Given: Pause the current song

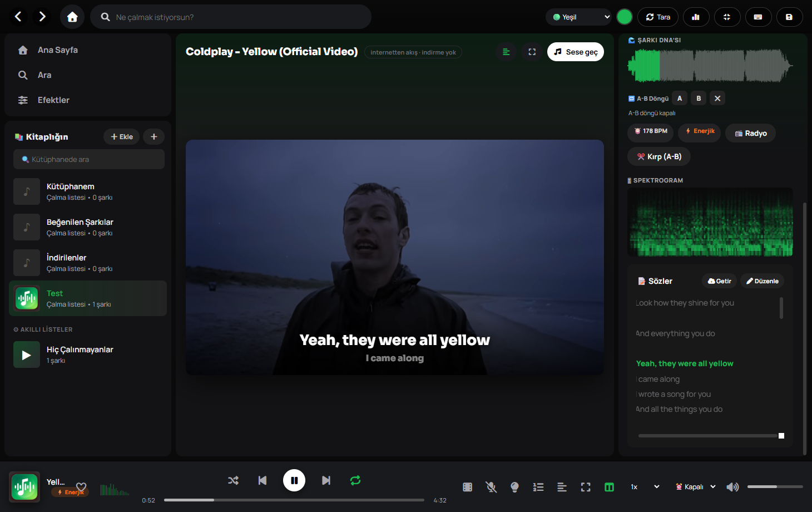Looking at the screenshot, I should click(x=294, y=480).
